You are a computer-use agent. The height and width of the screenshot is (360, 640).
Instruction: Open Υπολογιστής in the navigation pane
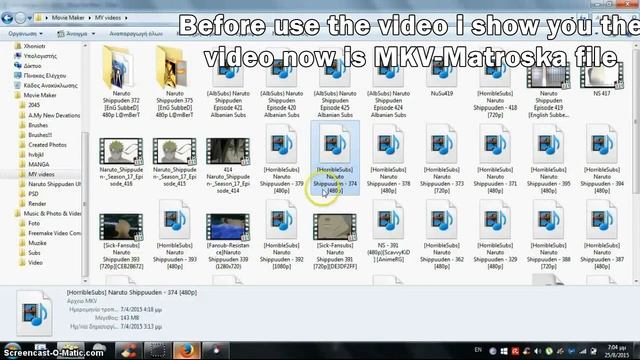pos(36,56)
